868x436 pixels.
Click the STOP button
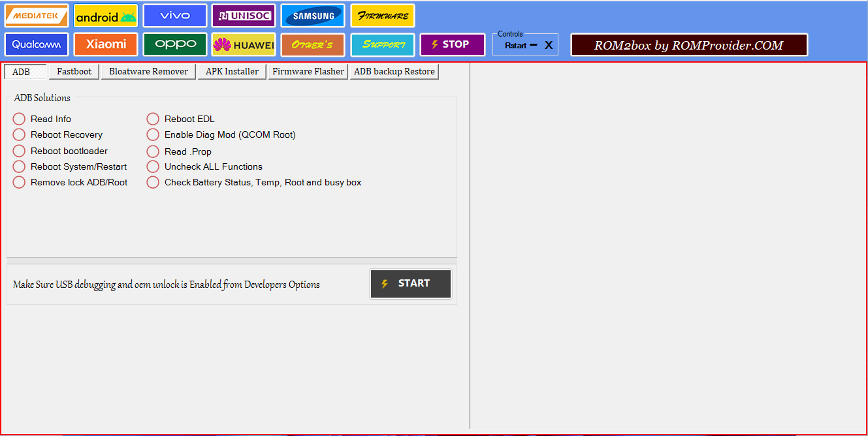tap(452, 44)
